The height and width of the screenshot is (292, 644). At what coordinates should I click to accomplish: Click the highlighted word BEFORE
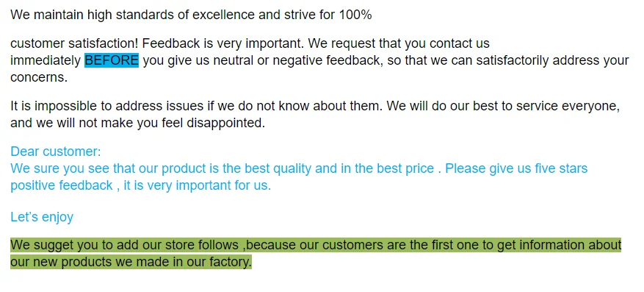[112, 60]
